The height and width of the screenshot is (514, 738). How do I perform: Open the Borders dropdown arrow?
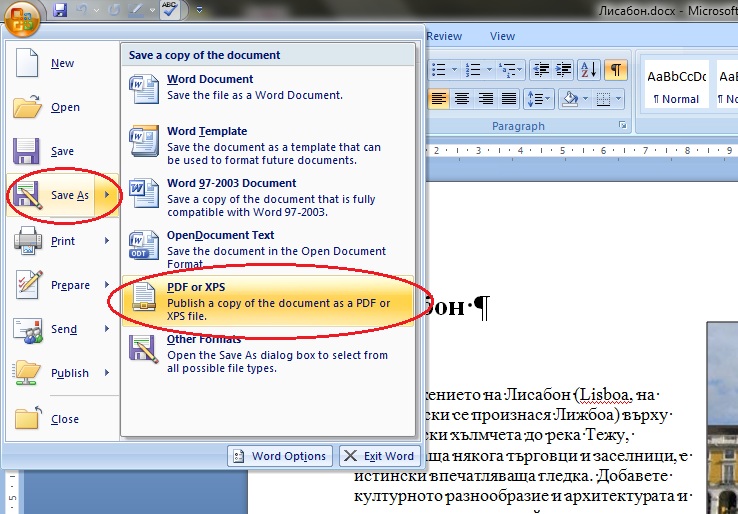point(618,99)
